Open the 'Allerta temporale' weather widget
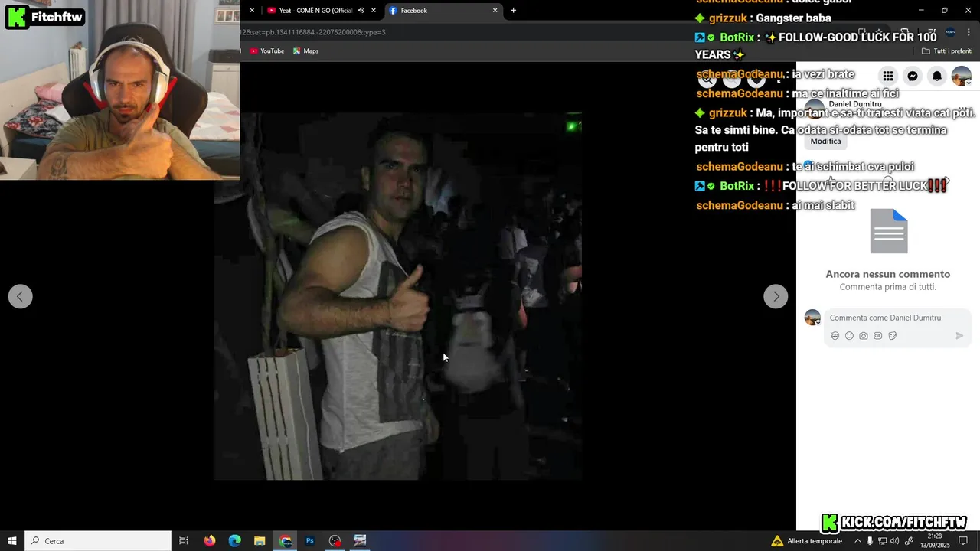Viewport: 980px width, 551px height. coord(807,541)
